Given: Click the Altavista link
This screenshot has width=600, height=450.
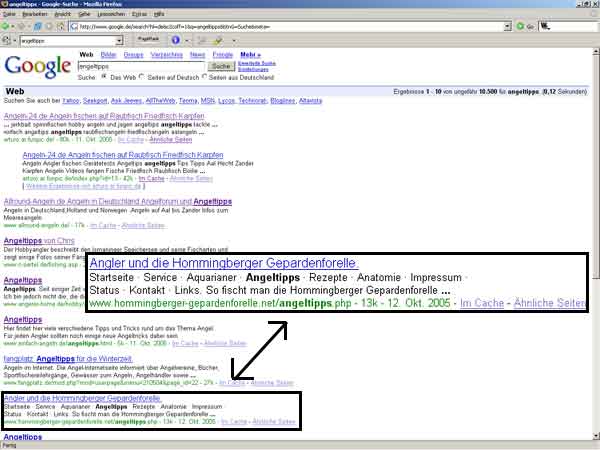Looking at the screenshot, I should 310,101.
